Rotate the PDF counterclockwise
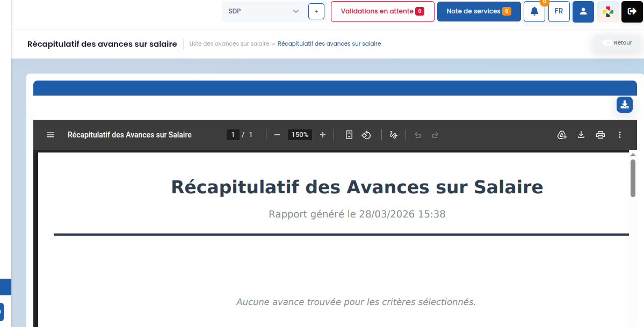 click(366, 135)
